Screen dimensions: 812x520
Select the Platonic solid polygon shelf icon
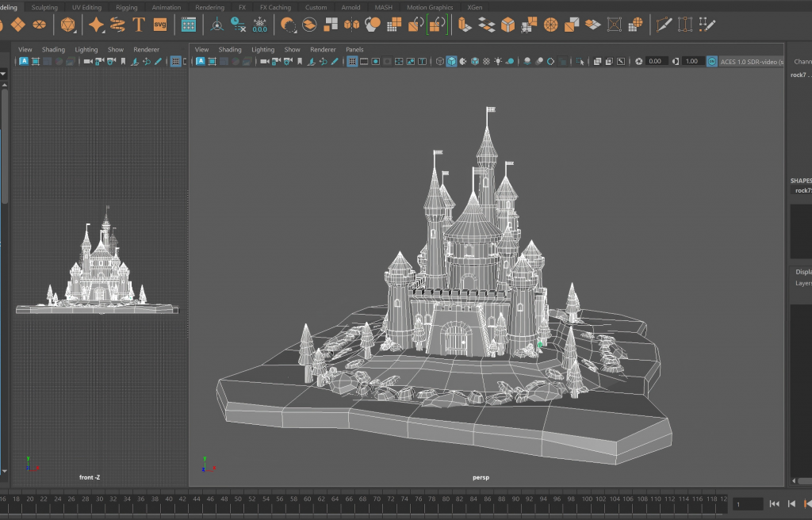pos(69,25)
